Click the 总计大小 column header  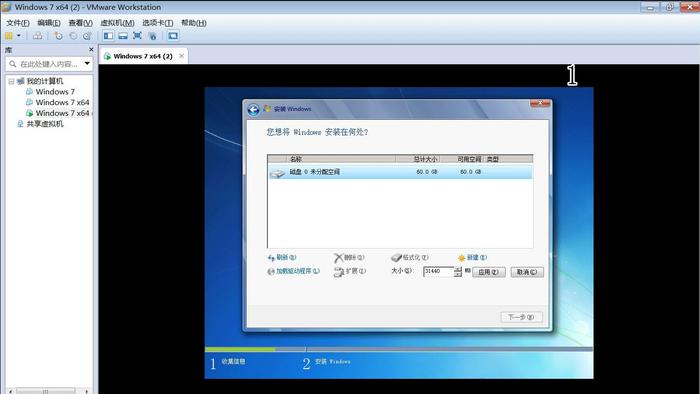(425, 159)
